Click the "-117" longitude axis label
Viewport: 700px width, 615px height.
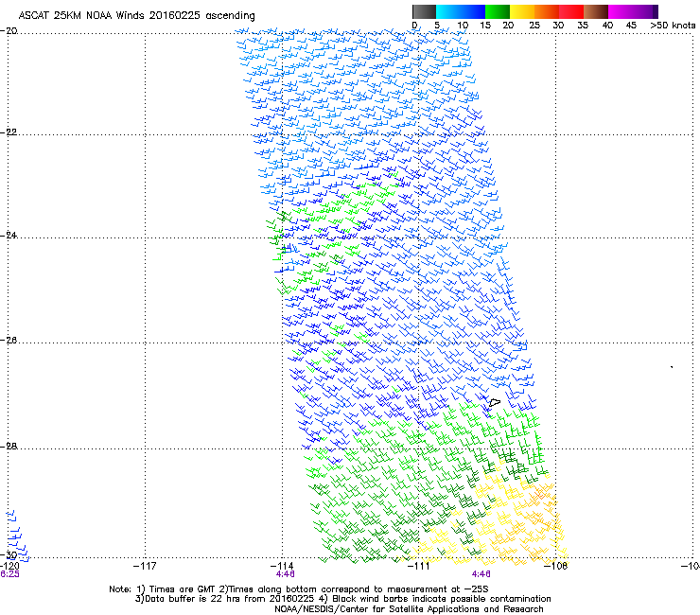[x=145, y=566]
